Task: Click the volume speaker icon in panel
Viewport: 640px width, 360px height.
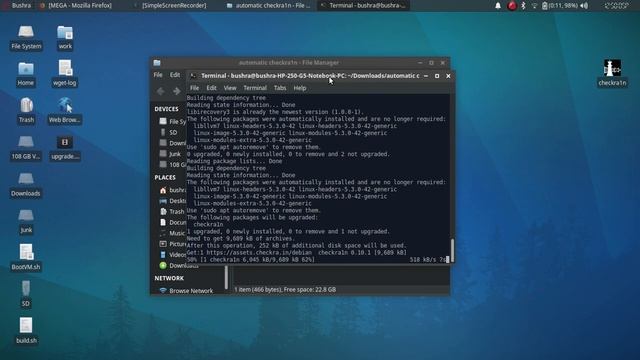Action: point(584,6)
